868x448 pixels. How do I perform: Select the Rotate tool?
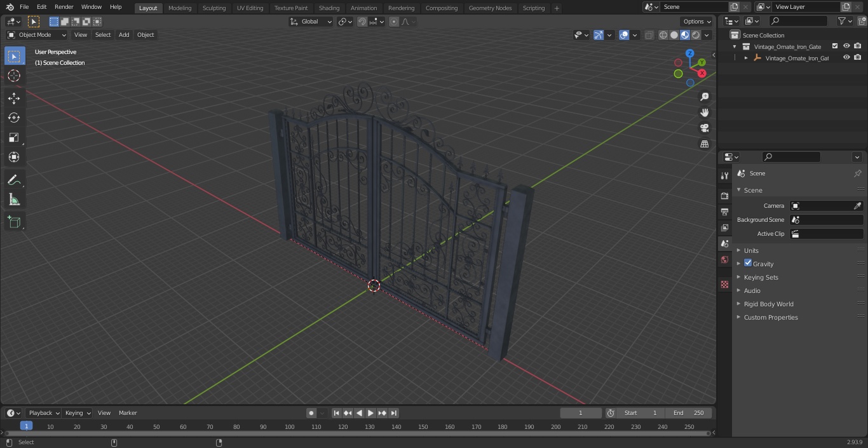pyautogui.click(x=14, y=118)
